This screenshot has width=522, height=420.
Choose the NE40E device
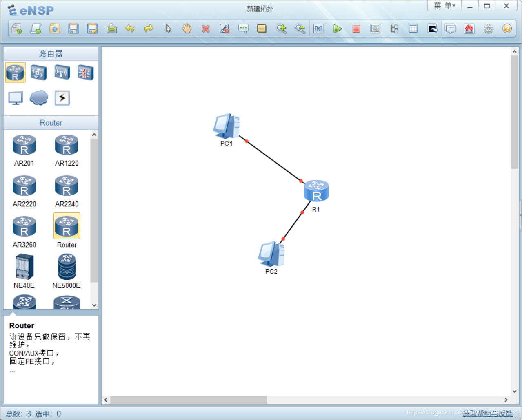[x=24, y=271]
